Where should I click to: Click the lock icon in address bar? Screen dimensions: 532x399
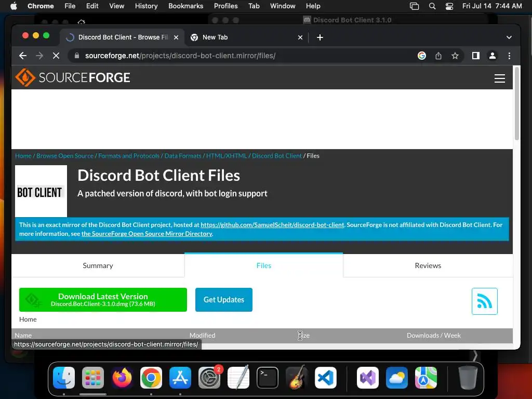point(77,56)
